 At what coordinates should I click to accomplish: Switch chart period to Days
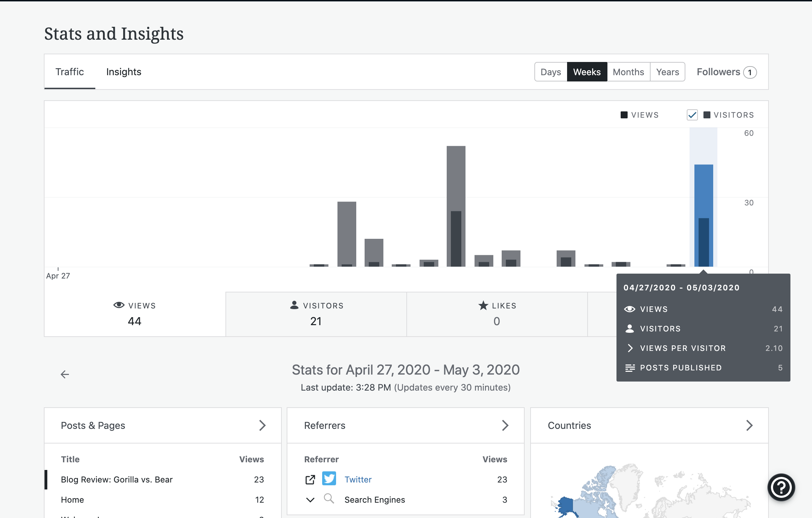[x=551, y=72]
